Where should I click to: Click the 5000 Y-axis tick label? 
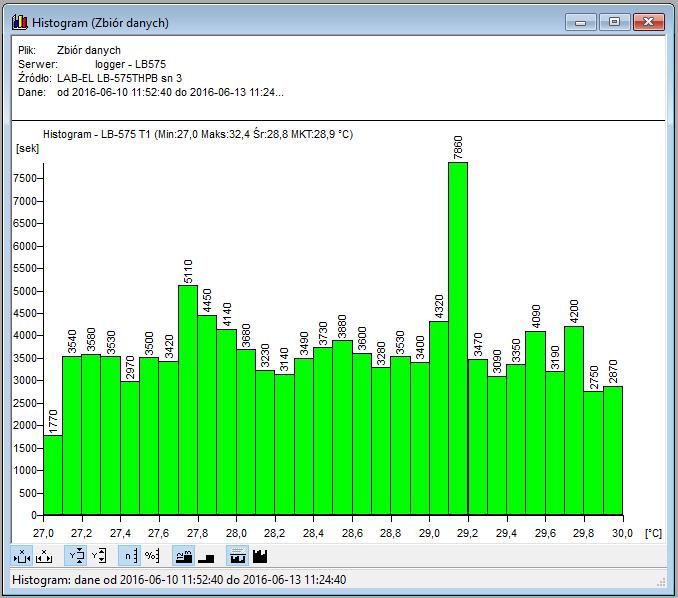coord(25,291)
